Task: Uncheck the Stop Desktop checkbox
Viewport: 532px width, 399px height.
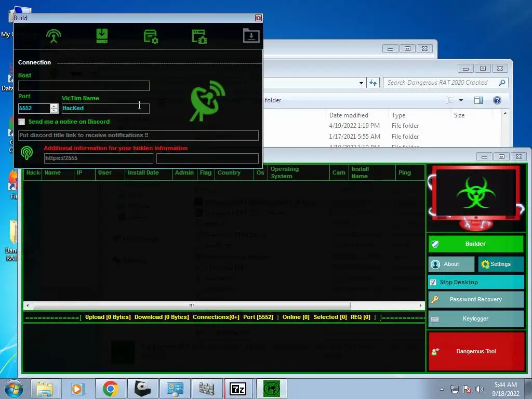Action: coord(433,282)
